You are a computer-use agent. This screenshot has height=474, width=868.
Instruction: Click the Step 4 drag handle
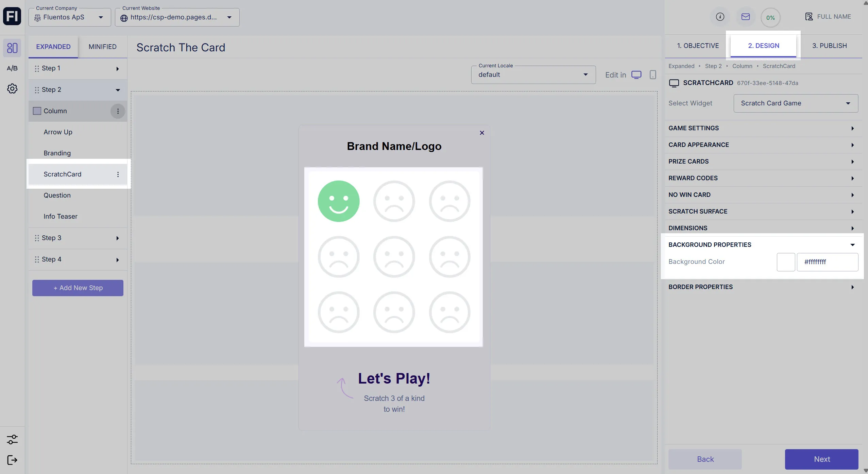click(37, 259)
